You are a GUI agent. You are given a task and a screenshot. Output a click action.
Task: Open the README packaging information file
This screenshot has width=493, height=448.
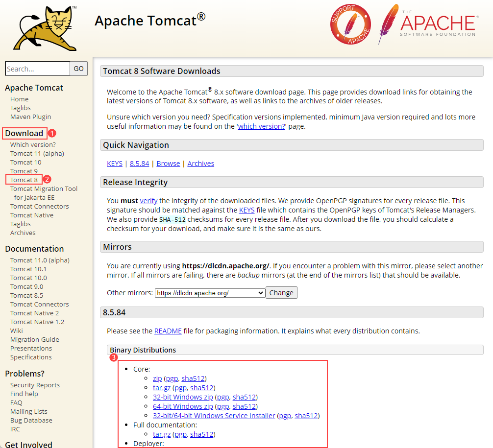pyautogui.click(x=168, y=330)
